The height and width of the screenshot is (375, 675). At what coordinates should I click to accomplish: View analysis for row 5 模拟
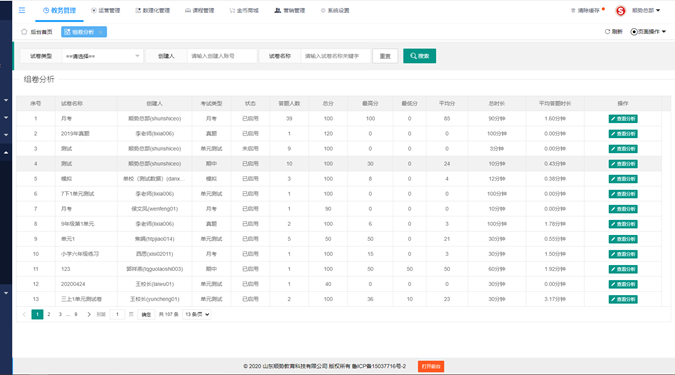(x=623, y=179)
